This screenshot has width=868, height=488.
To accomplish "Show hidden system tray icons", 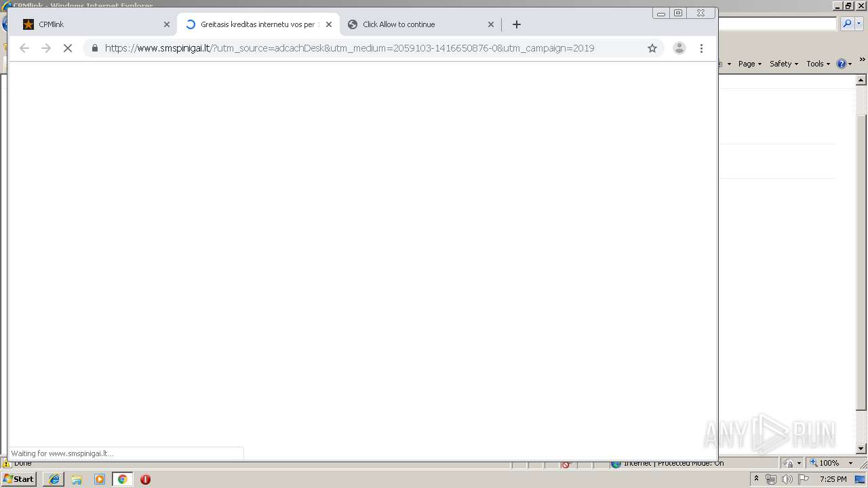I will tap(757, 479).
